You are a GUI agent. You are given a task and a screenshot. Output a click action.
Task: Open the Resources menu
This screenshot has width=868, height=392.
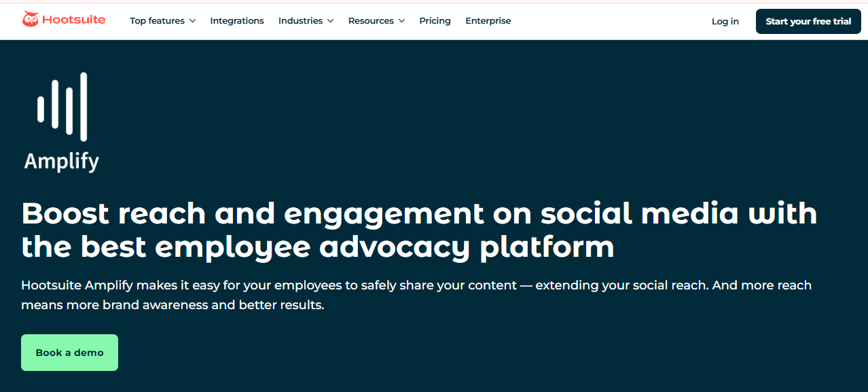371,21
